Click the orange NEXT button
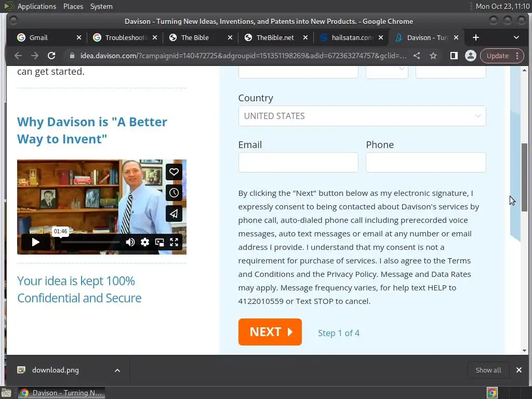 click(270, 332)
